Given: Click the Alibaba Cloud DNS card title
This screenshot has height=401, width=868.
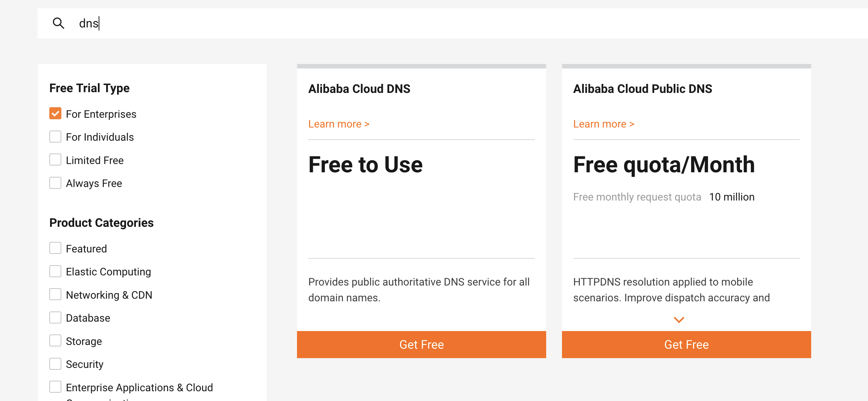Looking at the screenshot, I should pos(359,89).
